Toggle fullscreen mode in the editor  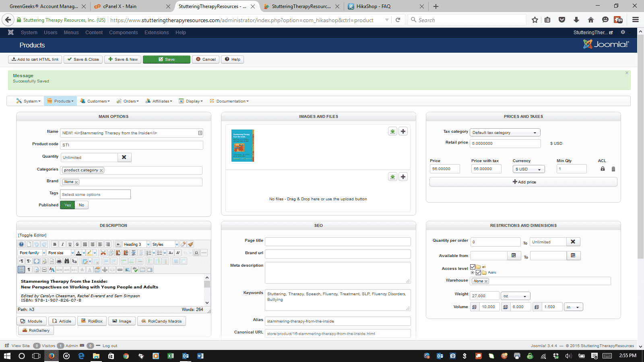[36, 261]
